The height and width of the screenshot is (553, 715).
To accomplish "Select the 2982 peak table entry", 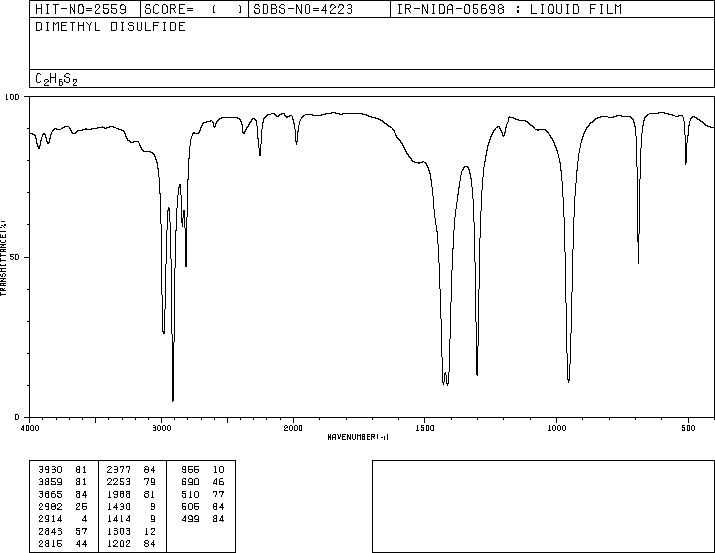I will (x=50, y=506).
